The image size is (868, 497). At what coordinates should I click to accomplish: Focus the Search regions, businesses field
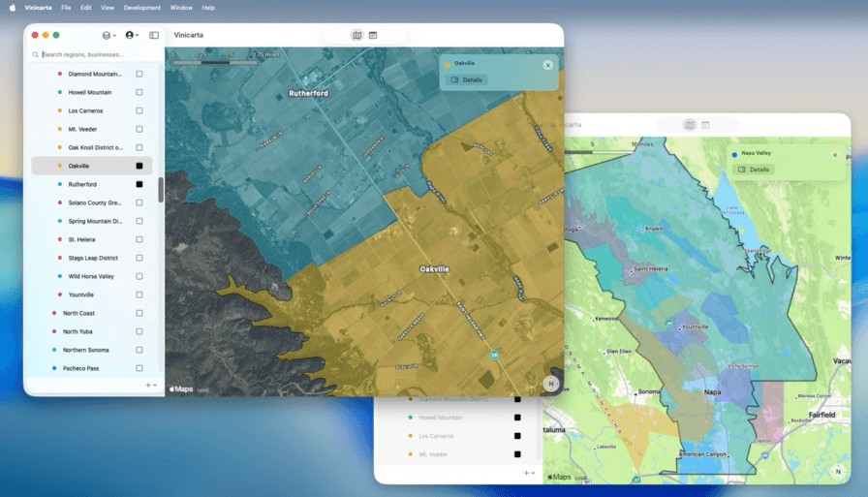[x=94, y=54]
